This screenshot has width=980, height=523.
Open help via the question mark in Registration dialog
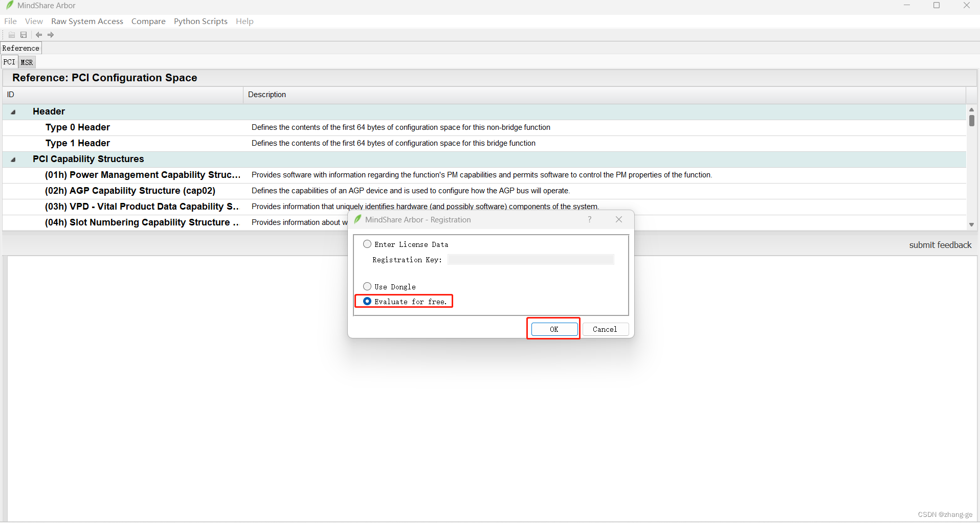[x=589, y=219]
